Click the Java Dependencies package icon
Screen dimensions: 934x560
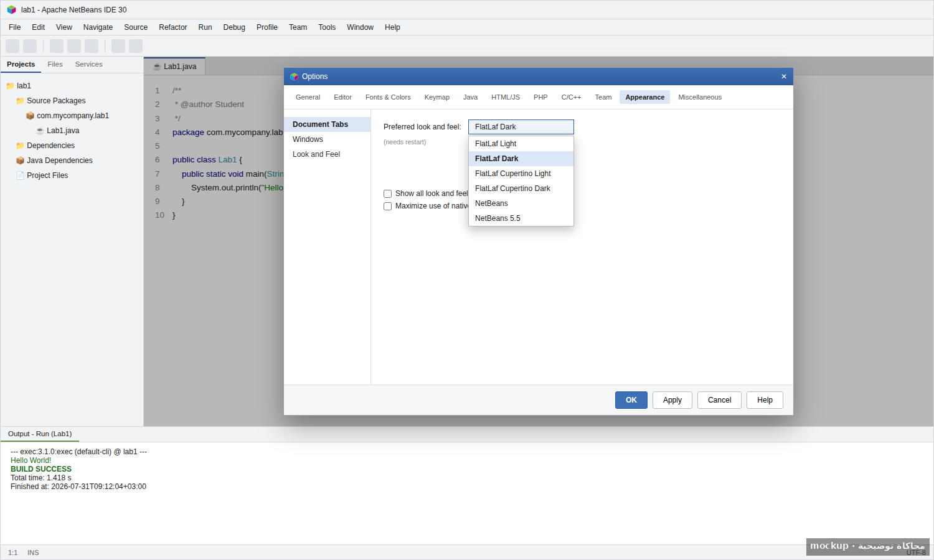(20, 161)
